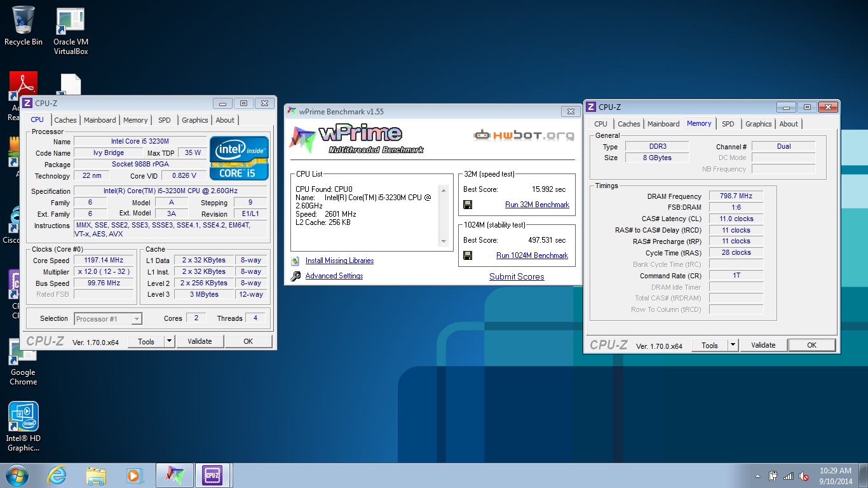
Task: Click the Specification field in CPU-Z
Action: click(170, 191)
